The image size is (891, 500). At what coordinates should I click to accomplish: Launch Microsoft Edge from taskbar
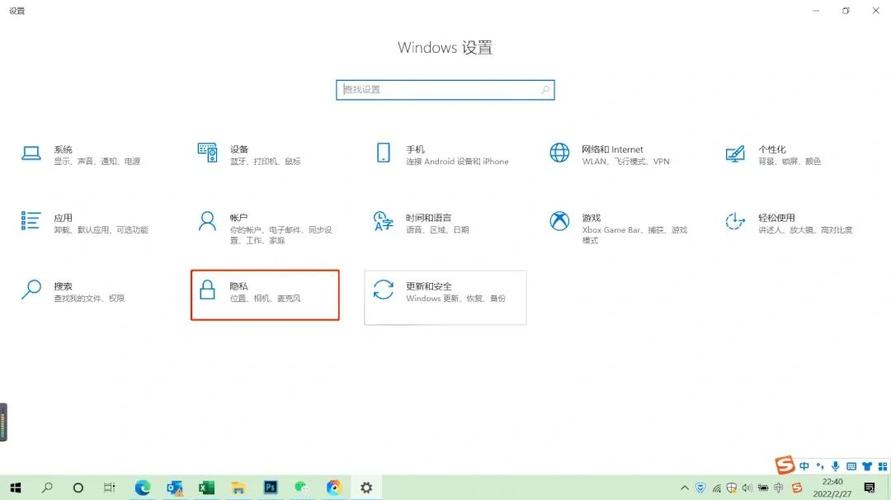pyautogui.click(x=142, y=488)
